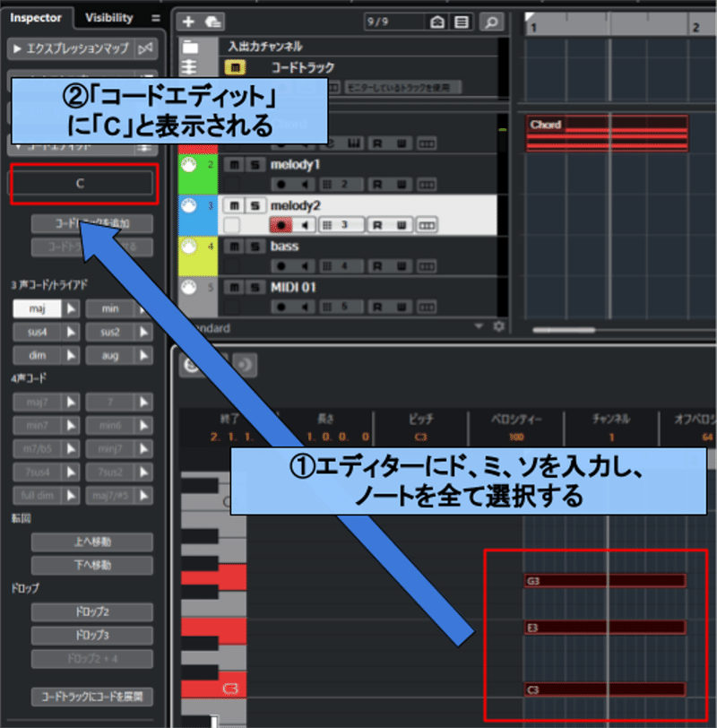717x728 pixels.
Task: Open track presets icon beside the plus button
Action: (x=212, y=22)
